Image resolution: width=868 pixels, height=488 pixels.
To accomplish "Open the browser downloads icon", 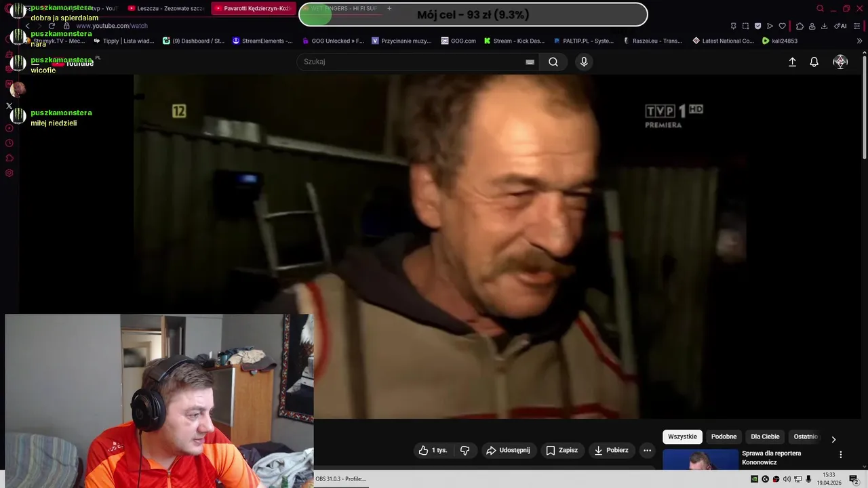I will pos(824,26).
